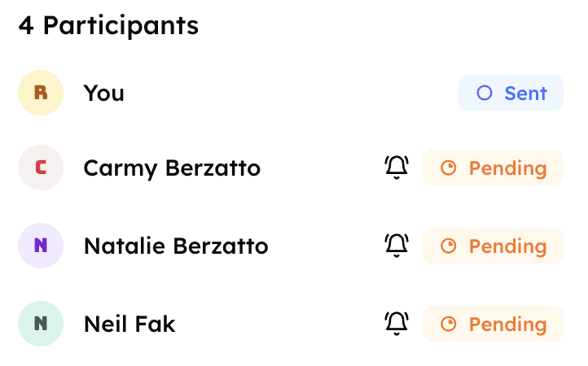
Task: Open Carmy Berzatto's Pending status badge
Action: pyautogui.click(x=493, y=168)
